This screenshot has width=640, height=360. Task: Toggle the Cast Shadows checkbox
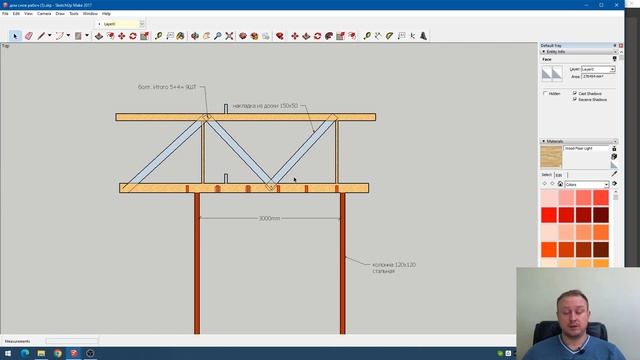575,93
